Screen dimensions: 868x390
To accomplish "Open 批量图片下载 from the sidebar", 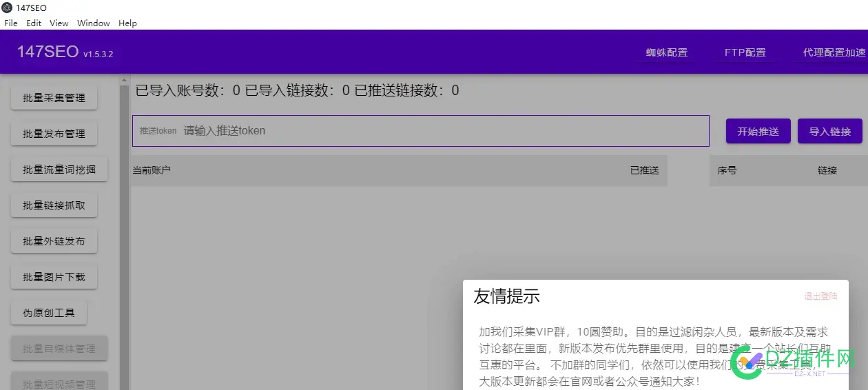I will click(54, 277).
